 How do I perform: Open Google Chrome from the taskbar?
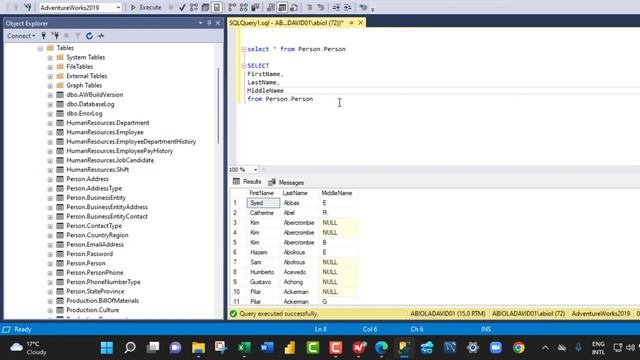(518, 347)
